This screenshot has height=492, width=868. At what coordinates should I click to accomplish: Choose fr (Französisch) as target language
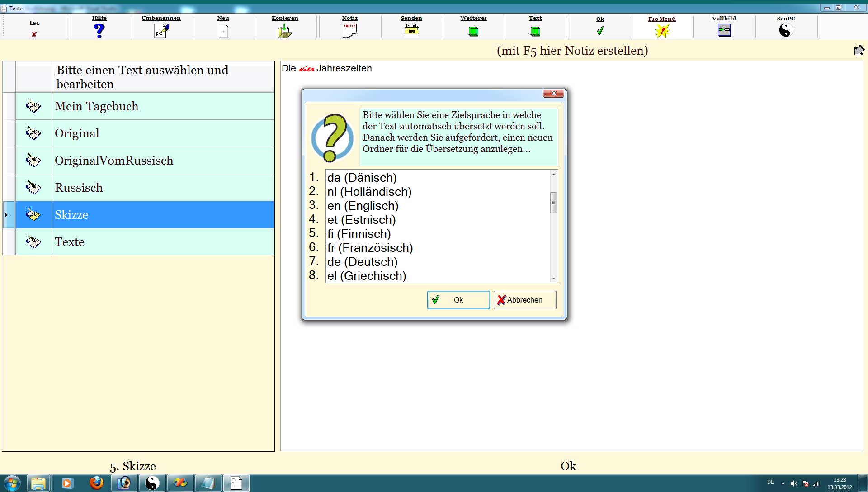click(370, 248)
